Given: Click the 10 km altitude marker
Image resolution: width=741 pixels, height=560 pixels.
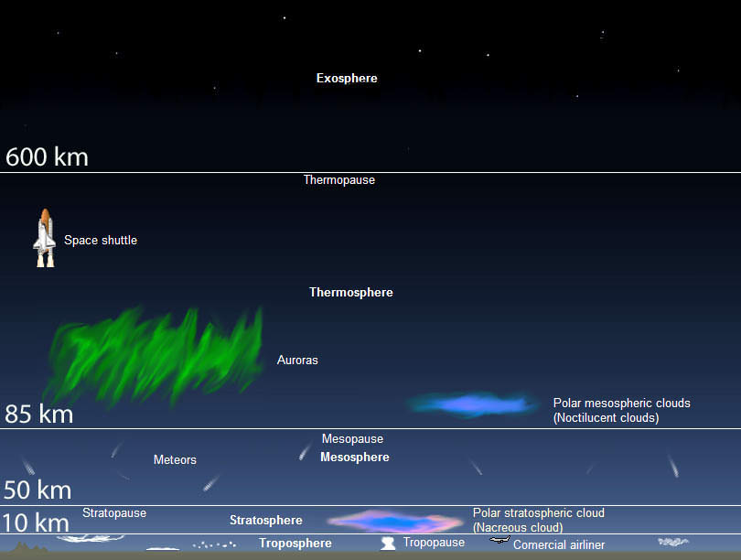Looking at the screenshot, I should [x=36, y=523].
